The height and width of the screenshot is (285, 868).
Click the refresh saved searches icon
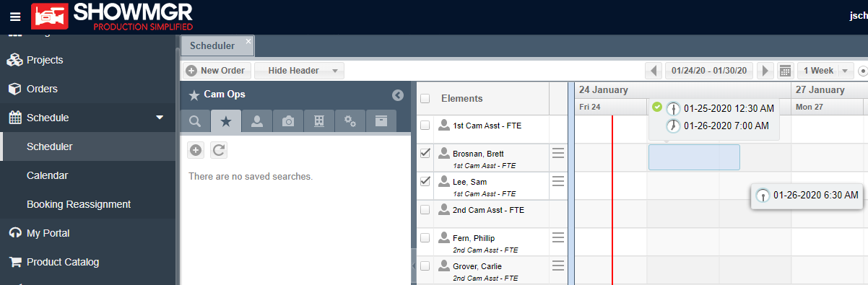(x=219, y=150)
